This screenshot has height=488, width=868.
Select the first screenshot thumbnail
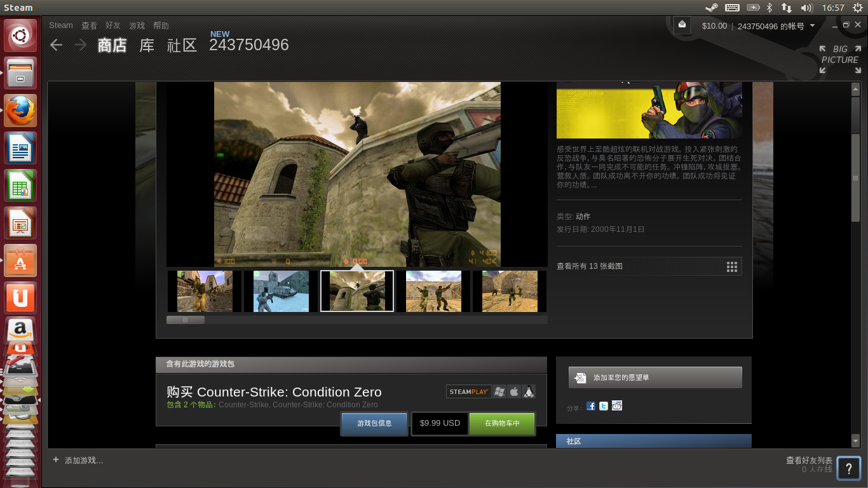[205, 291]
